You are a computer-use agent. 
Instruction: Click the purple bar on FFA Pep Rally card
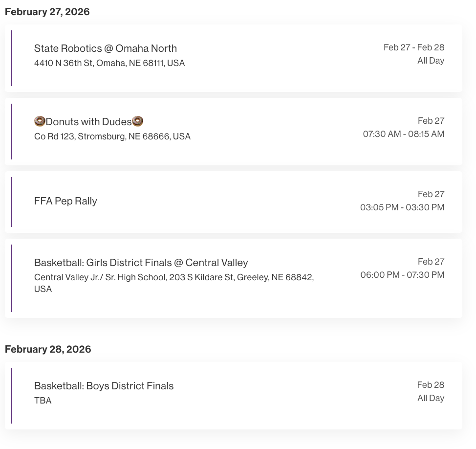coord(11,202)
